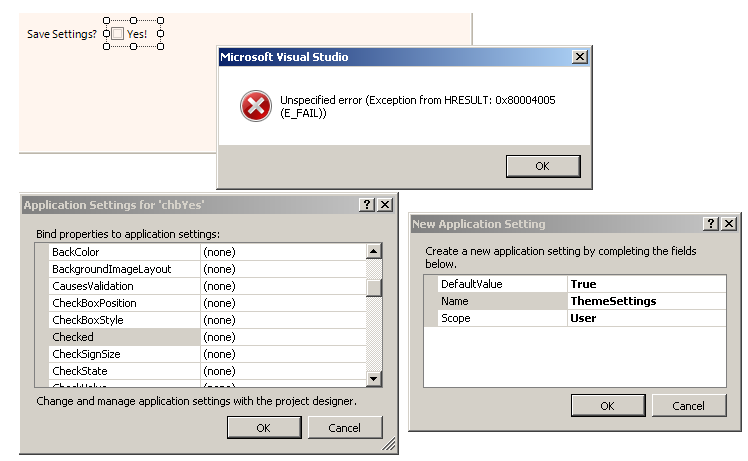Click scroll down arrow in properties list
This screenshot has height=461, width=748.
pyautogui.click(x=374, y=379)
